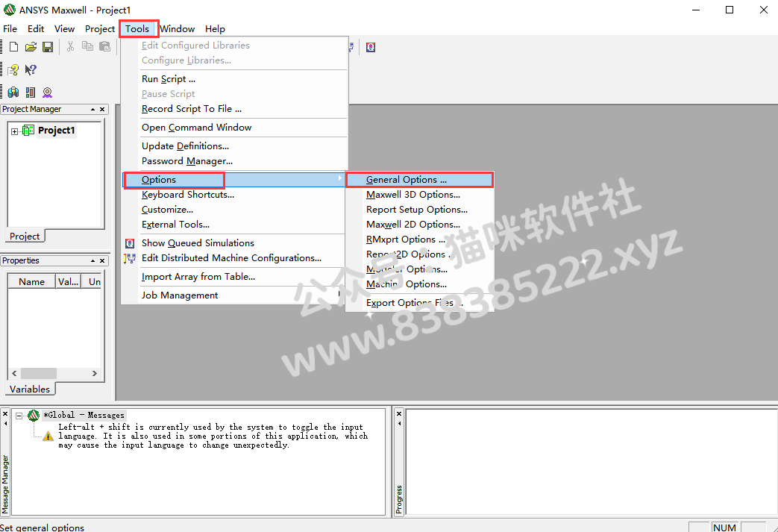Screen dimensions: 778x532
Task: Expand Options submenu arrow
Action: [x=340, y=178]
